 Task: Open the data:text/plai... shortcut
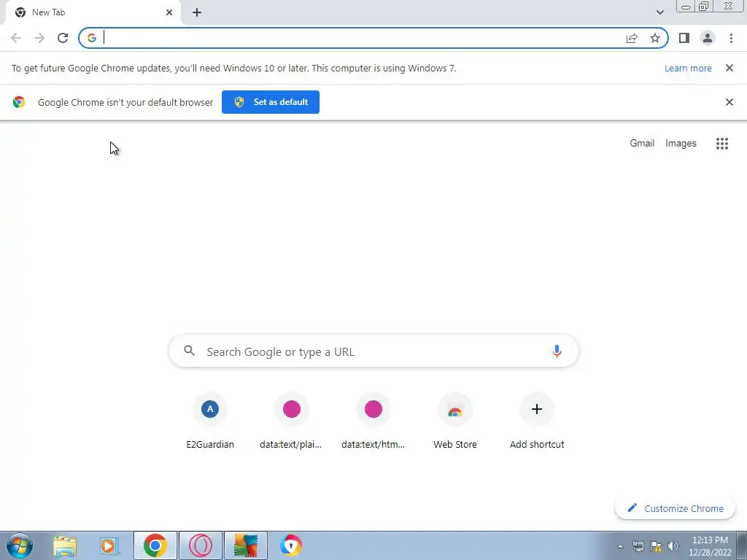[x=291, y=421]
